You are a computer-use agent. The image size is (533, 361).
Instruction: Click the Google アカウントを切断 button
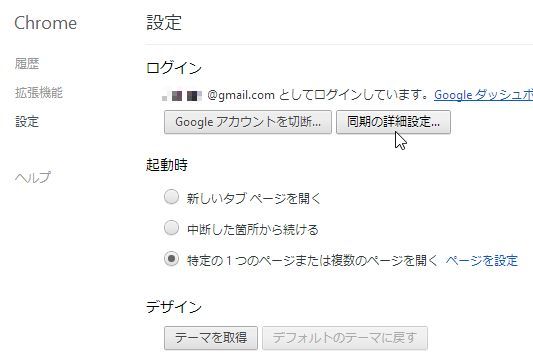tap(248, 122)
